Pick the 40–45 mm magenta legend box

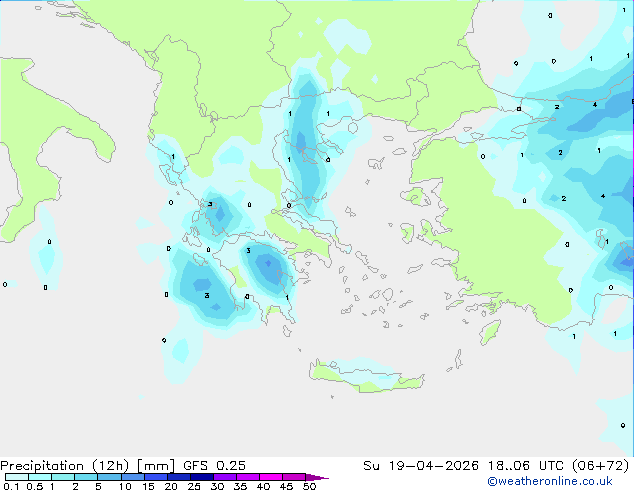click(x=271, y=477)
